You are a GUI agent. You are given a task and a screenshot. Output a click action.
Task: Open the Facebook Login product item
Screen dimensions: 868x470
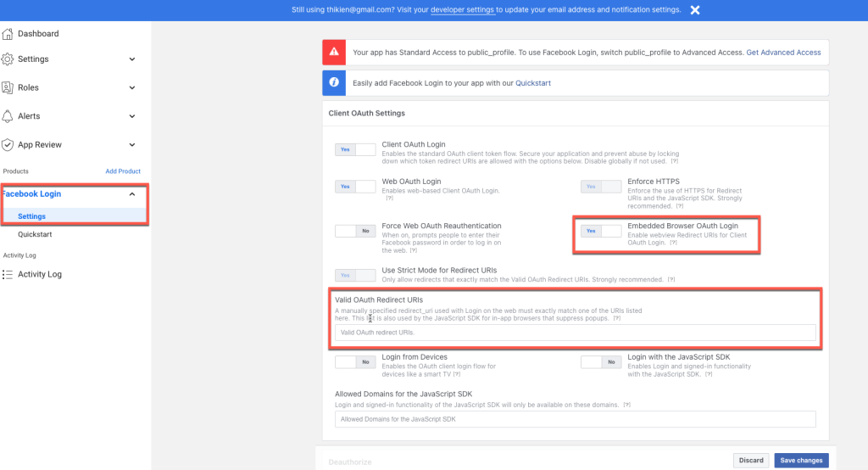[31, 194]
